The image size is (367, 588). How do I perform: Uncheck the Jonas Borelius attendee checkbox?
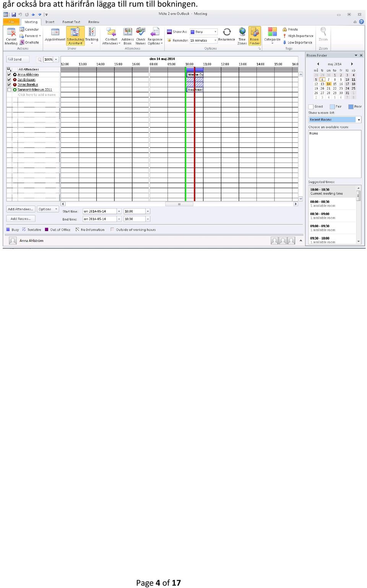[9, 85]
